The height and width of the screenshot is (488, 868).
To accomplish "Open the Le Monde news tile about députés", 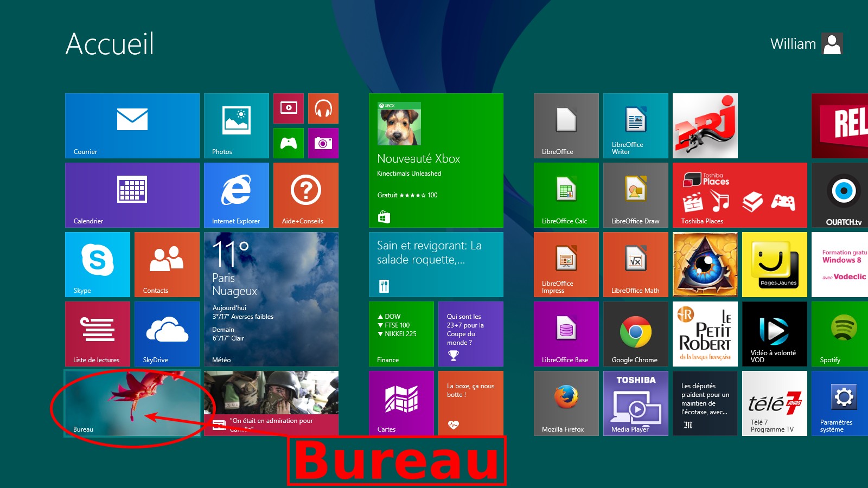I will [705, 403].
